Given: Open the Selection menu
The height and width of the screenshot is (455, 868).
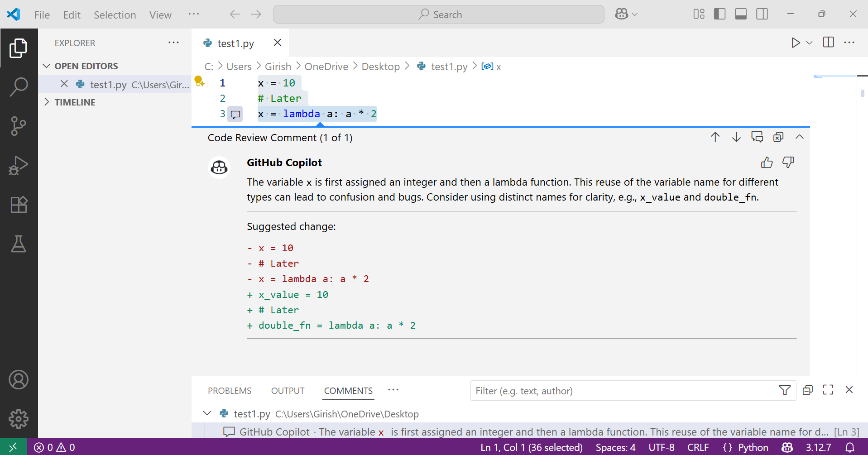Looking at the screenshot, I should (x=115, y=15).
